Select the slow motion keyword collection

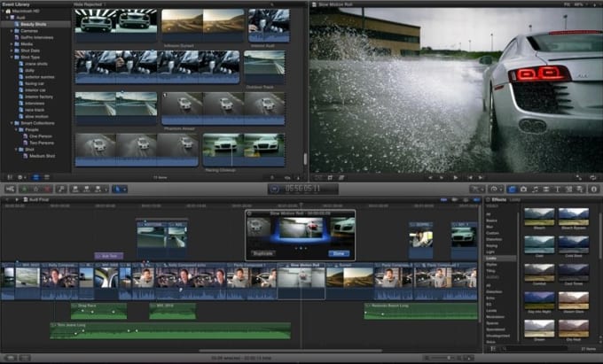36,116
